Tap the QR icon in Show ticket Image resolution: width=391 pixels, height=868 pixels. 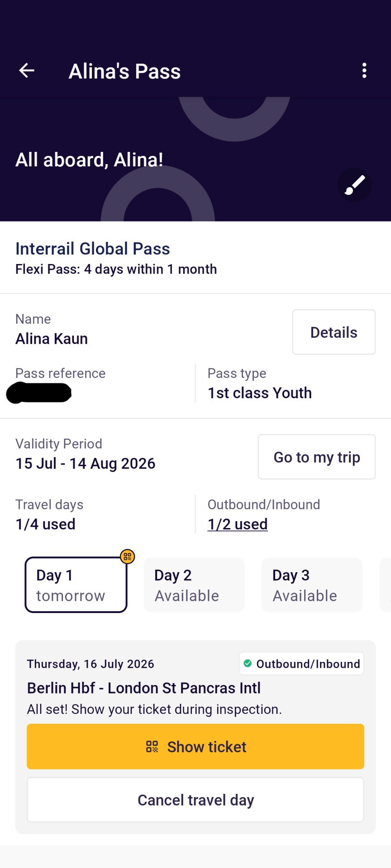(x=152, y=746)
